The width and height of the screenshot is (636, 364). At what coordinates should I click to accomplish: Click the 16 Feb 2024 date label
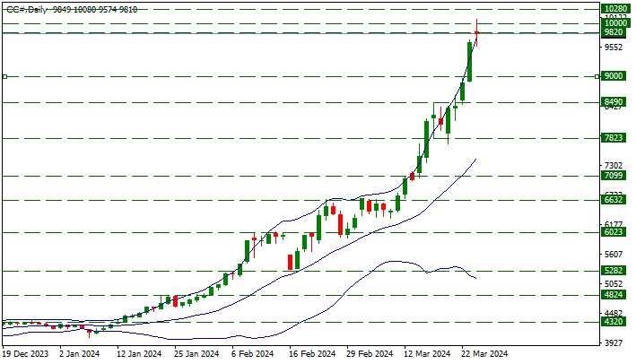pos(313,354)
